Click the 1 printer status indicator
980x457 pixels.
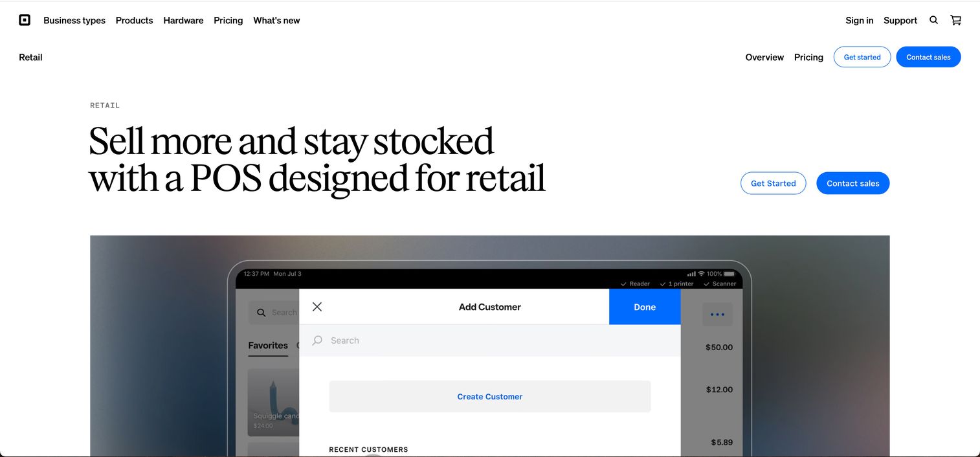click(676, 284)
